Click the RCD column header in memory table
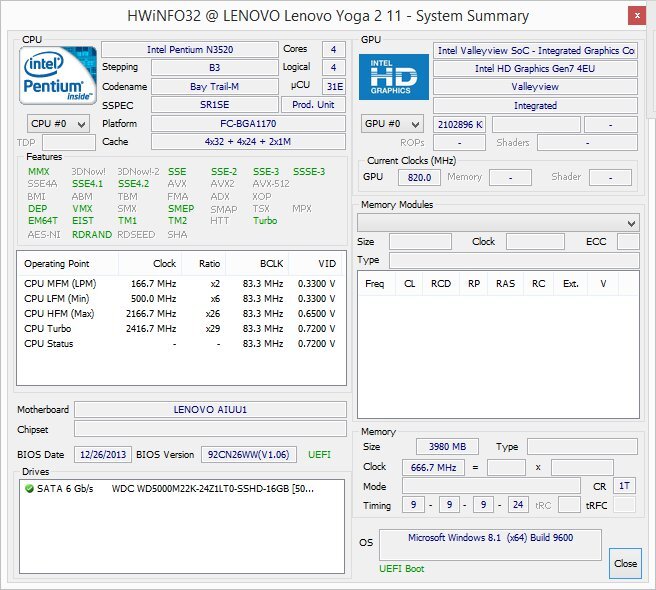Screen dimensions: 656x590 (x=441, y=284)
